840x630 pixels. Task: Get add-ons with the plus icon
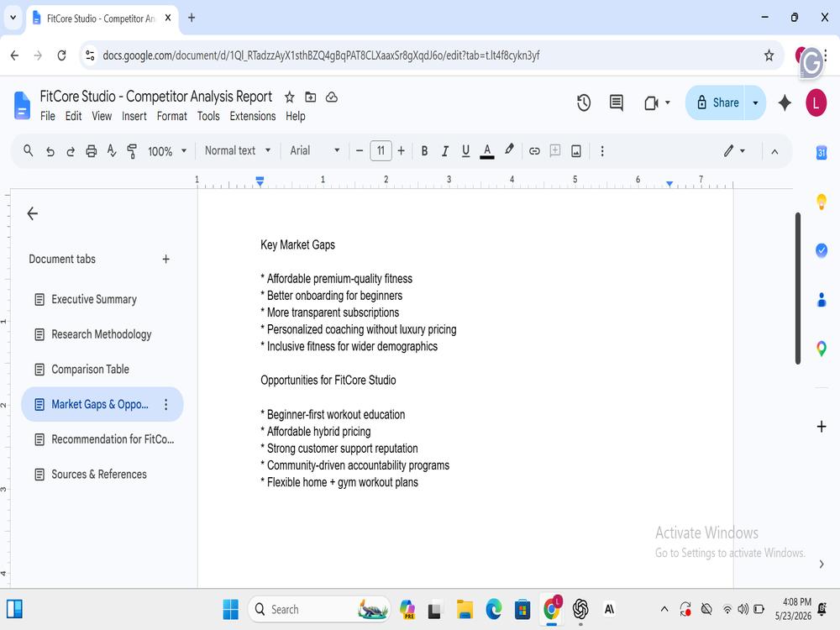822,427
